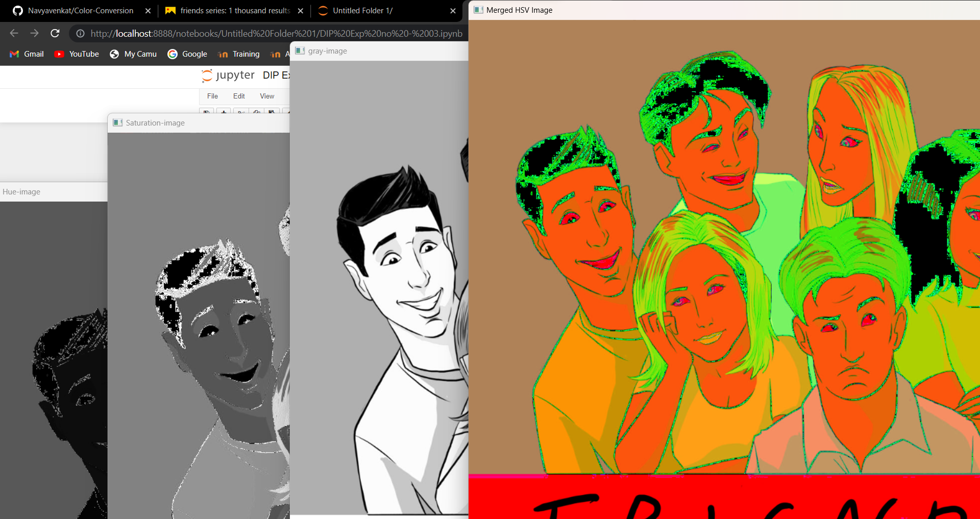This screenshot has height=519, width=980.
Task: Open the Jupyter Edit menu
Action: tap(239, 96)
